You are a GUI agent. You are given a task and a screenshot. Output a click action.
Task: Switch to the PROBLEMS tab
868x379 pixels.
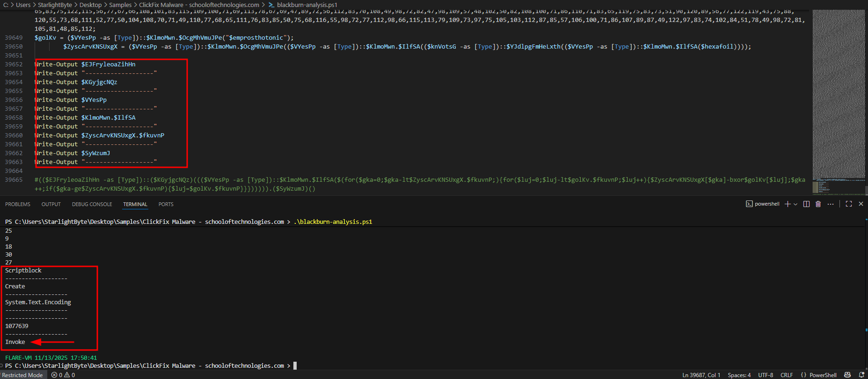[18, 204]
